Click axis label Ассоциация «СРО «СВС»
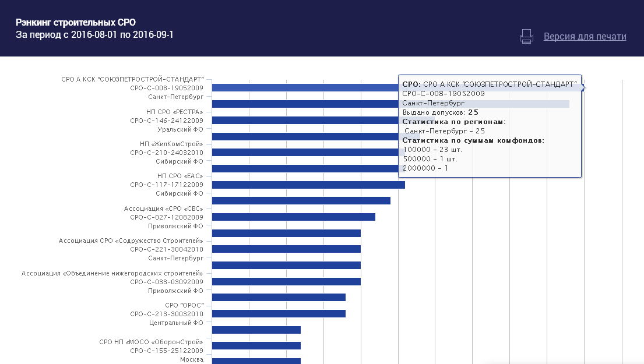644x364 pixels. [163, 208]
